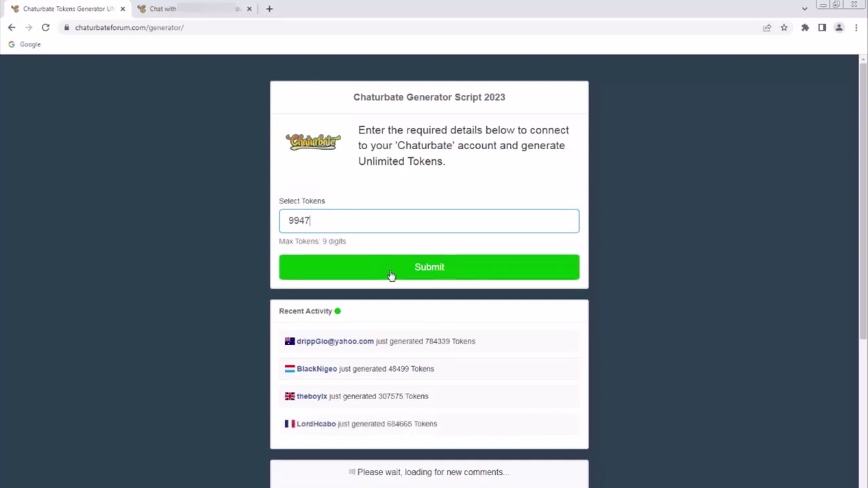Click the Luxembourg flag beside BlackNigeo
The height and width of the screenshot is (488, 868).
(x=290, y=369)
